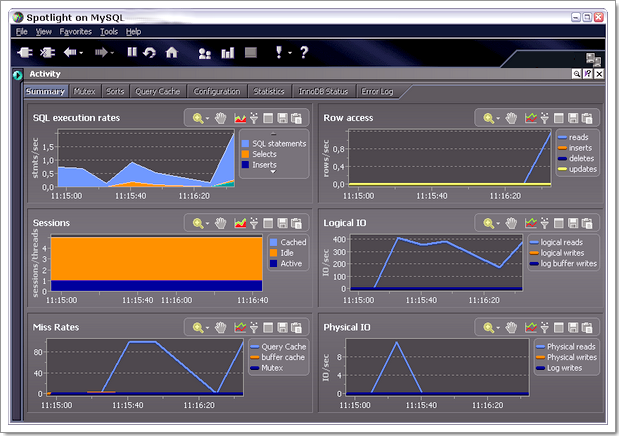Select the Summary tab
This screenshot has height=436, width=619.
(x=45, y=91)
